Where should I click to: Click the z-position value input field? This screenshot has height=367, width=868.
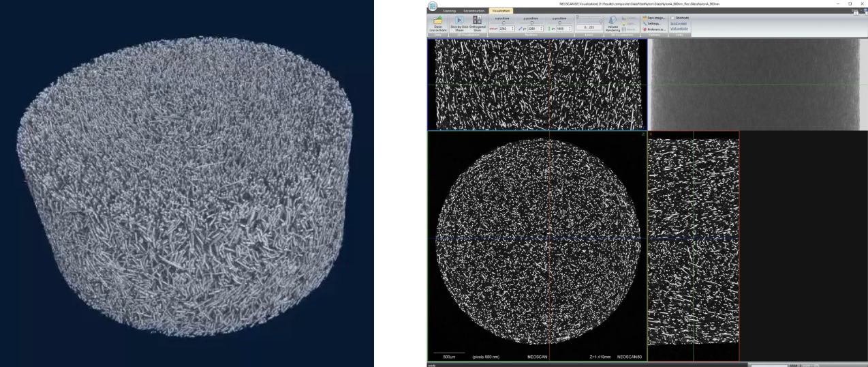point(561,29)
